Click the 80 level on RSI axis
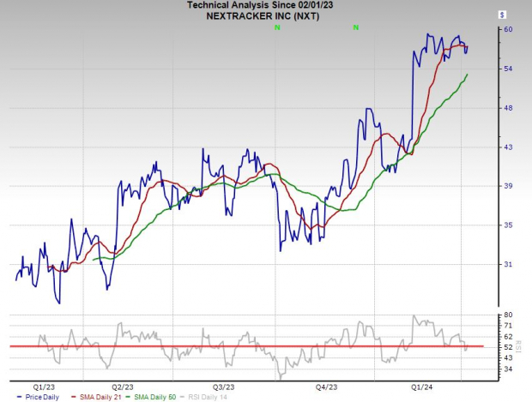The height and width of the screenshot is (402, 532). (507, 315)
